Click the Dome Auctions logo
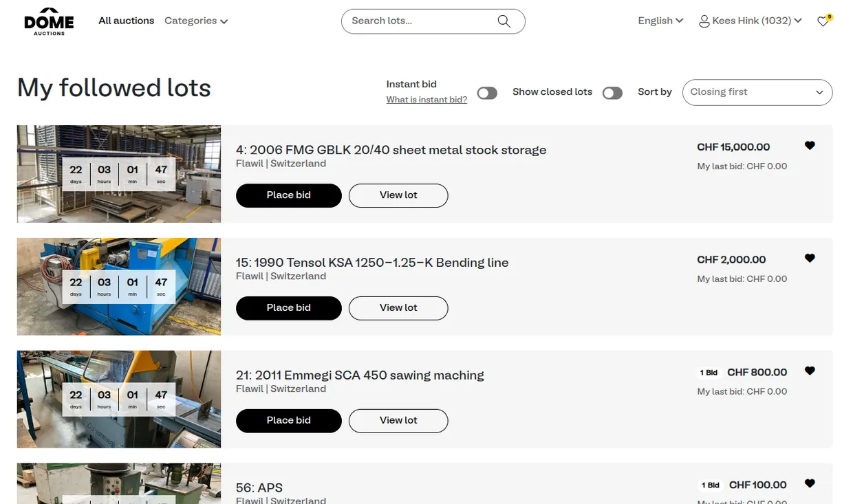 49,21
